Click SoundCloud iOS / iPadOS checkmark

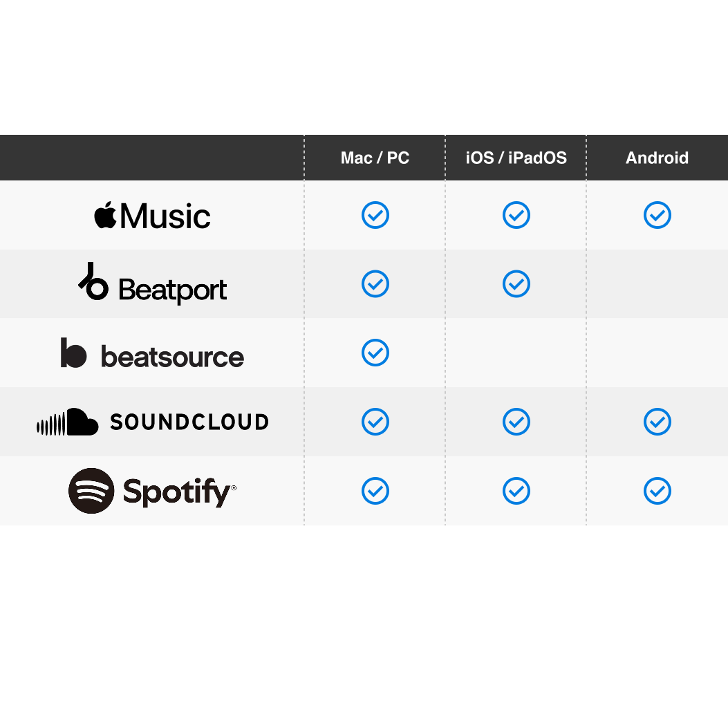click(x=516, y=422)
